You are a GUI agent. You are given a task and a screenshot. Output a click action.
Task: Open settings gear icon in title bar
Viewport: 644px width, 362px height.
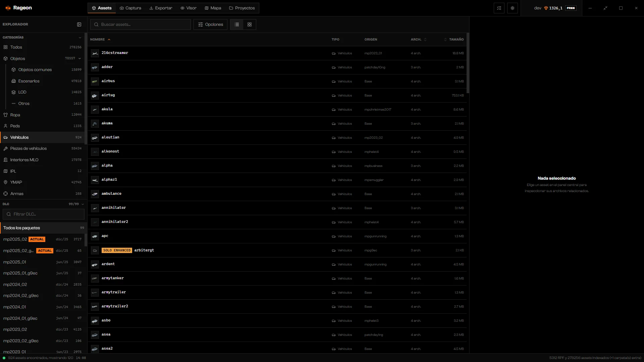tap(513, 8)
